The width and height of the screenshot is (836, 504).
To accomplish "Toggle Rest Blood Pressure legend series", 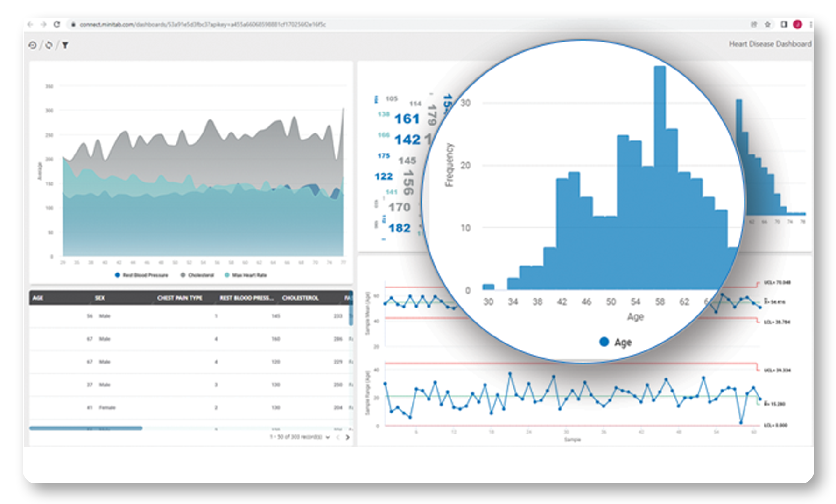I will coord(141,275).
